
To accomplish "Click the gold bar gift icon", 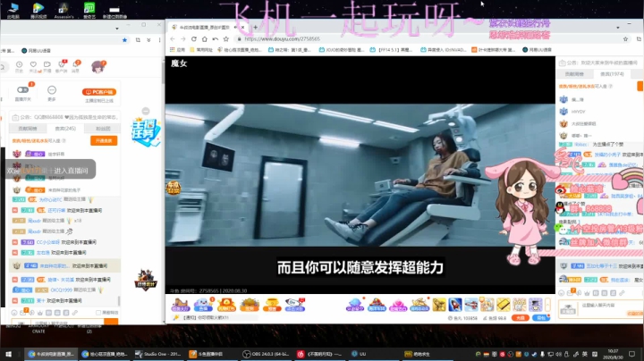I will [503, 305].
